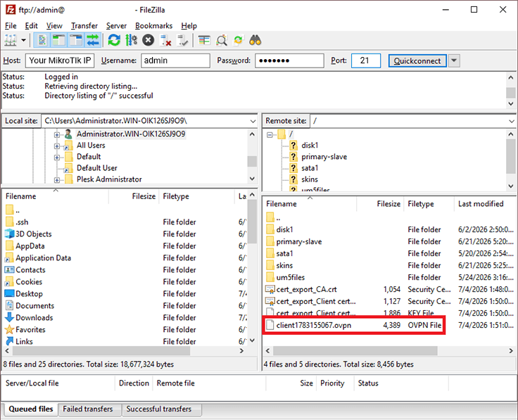Sort remote list by Filesize header

(x=388, y=204)
